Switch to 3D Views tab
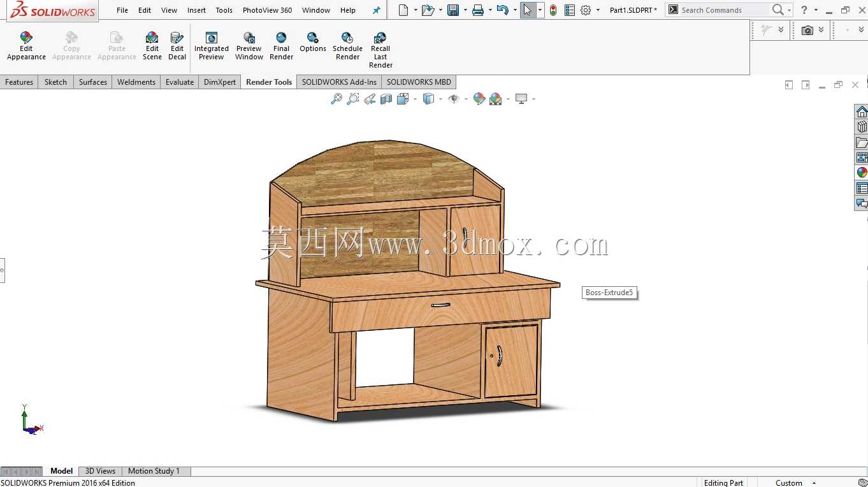The height and width of the screenshot is (487, 868). (x=100, y=471)
